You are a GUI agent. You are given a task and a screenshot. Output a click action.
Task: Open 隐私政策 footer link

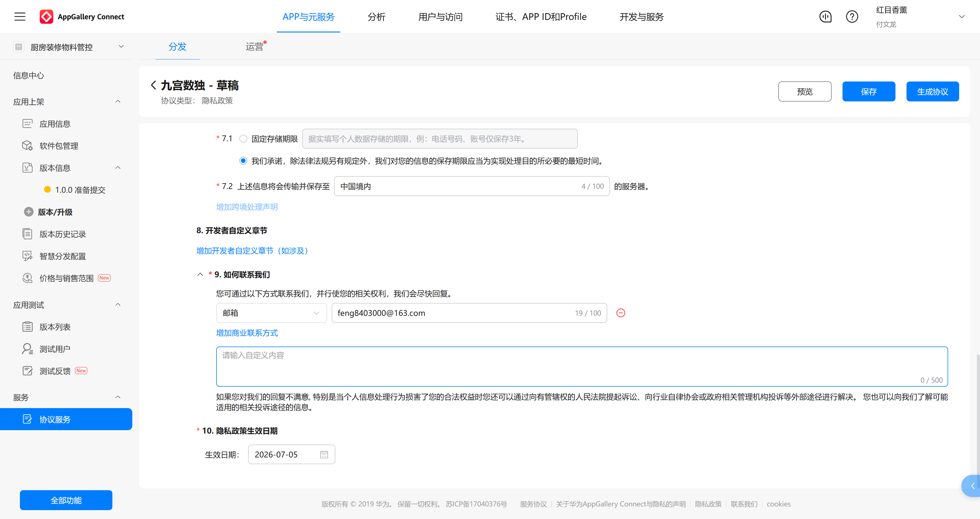(708, 504)
